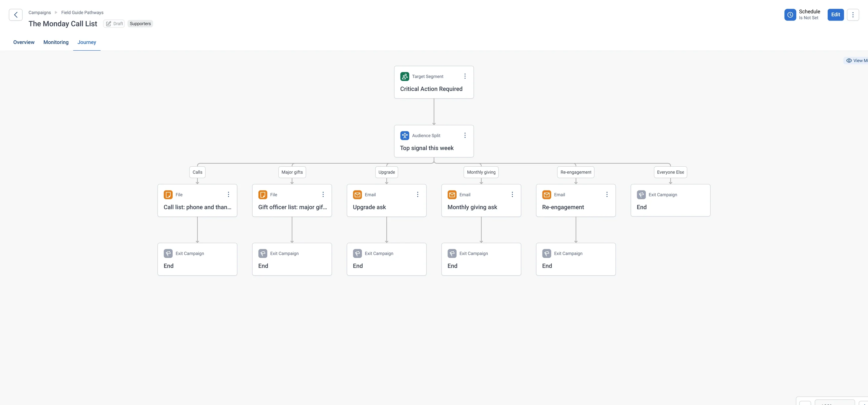
Task: Open options menu on Critical Action Required node
Action: click(465, 77)
